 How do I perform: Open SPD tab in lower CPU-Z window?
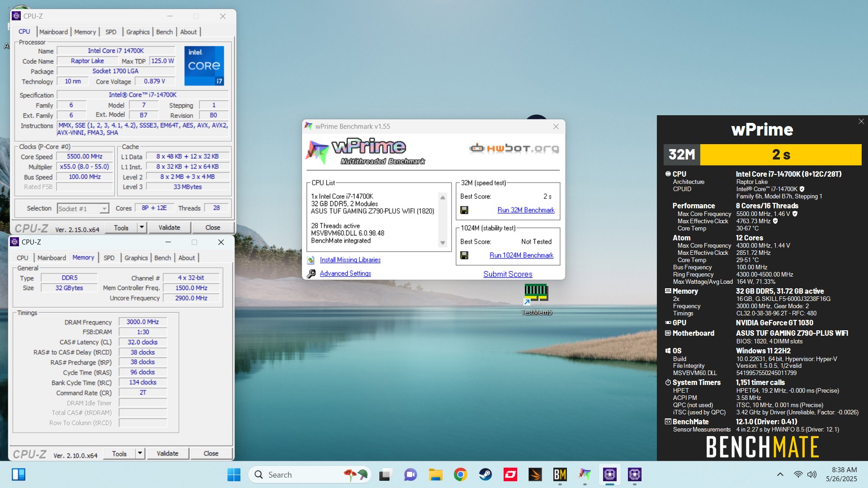point(109,258)
